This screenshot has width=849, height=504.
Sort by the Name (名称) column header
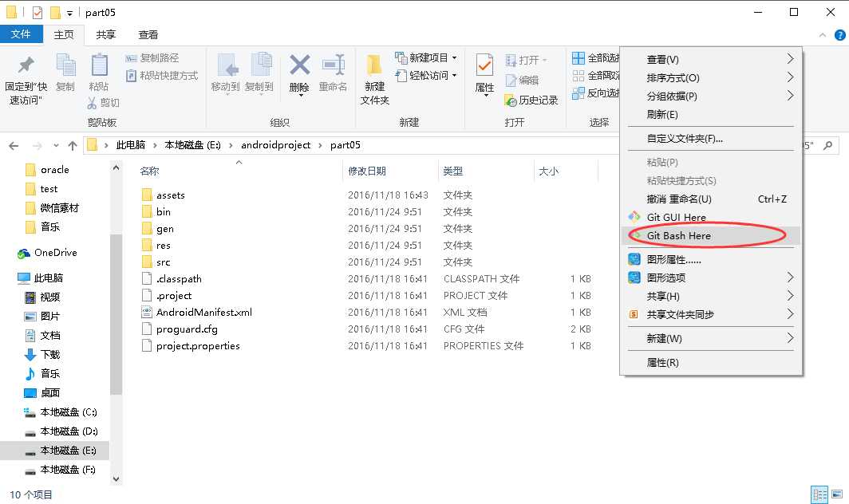(x=149, y=171)
